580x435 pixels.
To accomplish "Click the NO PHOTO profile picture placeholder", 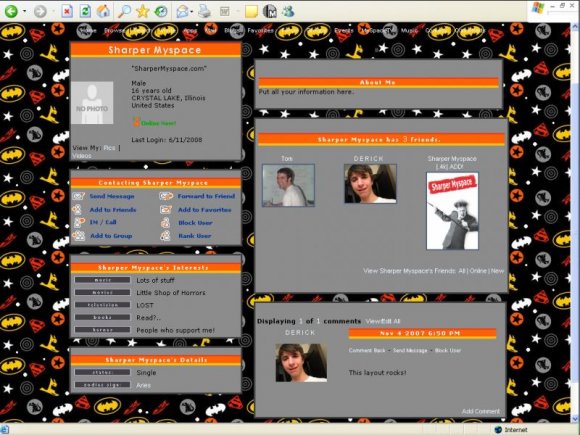I will pos(92,103).
